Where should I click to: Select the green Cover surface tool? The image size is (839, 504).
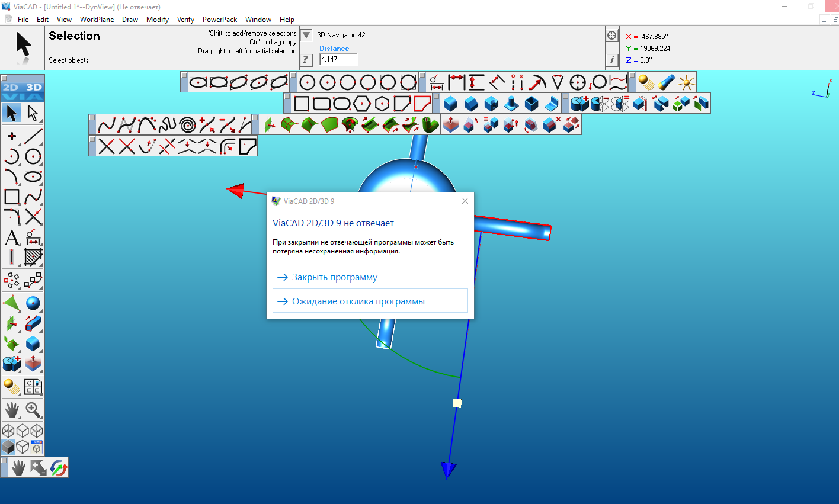click(x=329, y=125)
